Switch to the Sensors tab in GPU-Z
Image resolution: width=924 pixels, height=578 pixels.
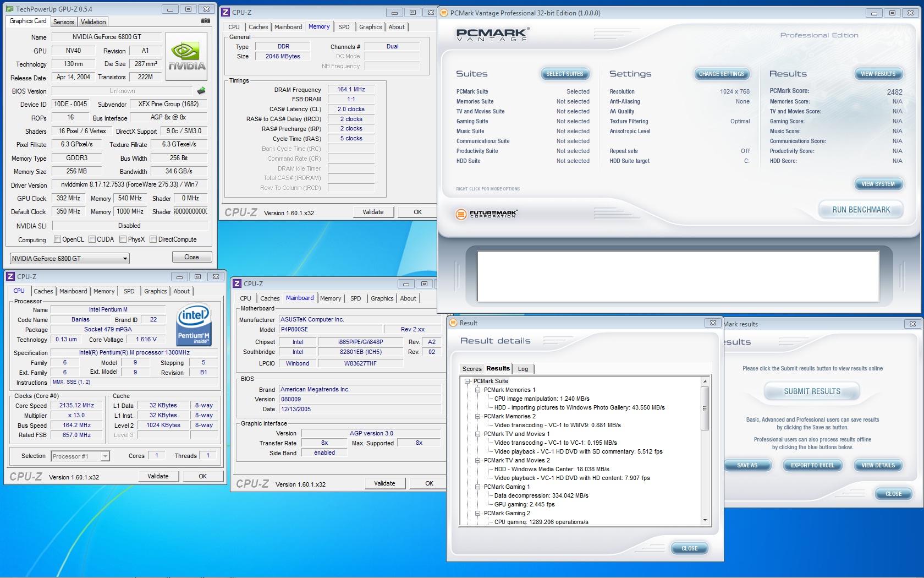point(63,22)
